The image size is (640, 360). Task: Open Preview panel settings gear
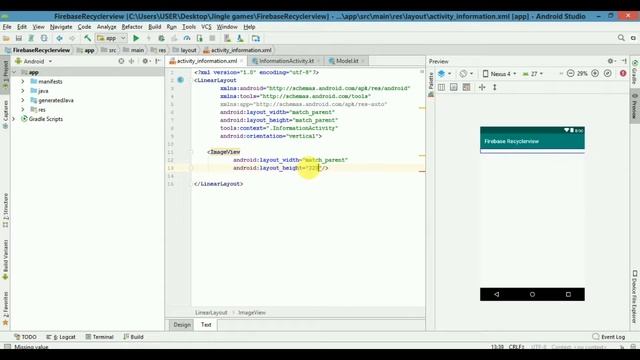[x=611, y=61]
